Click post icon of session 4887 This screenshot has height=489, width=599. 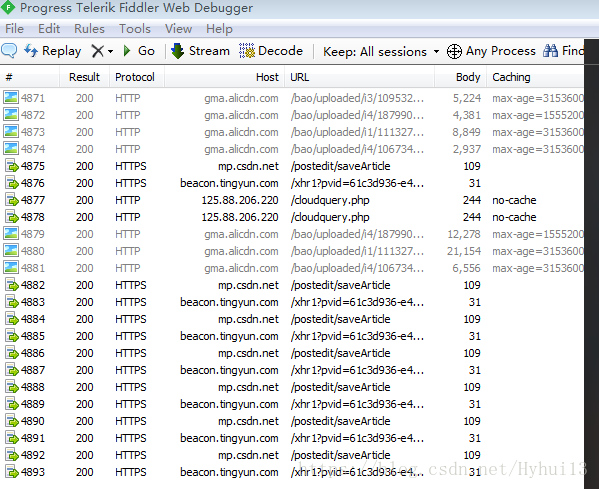pos(12,370)
